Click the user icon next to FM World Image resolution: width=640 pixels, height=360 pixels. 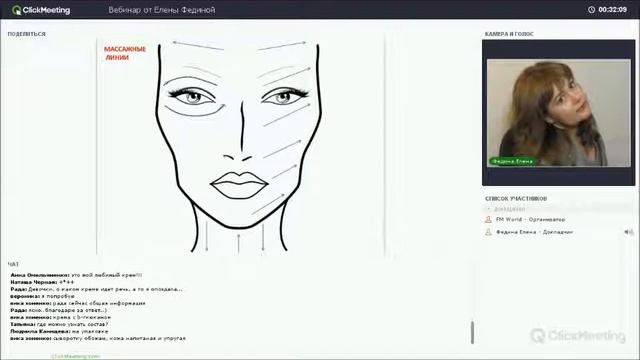pyautogui.click(x=488, y=220)
